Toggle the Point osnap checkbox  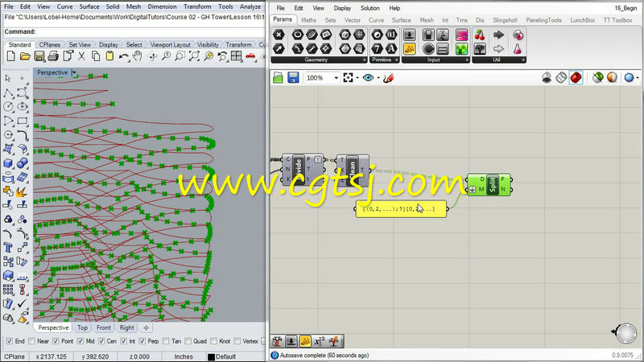(56, 341)
